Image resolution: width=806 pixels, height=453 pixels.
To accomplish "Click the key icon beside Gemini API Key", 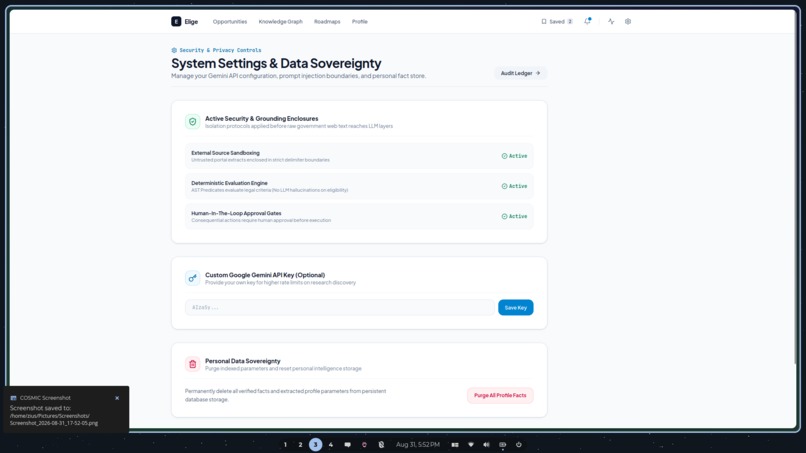I will click(192, 278).
